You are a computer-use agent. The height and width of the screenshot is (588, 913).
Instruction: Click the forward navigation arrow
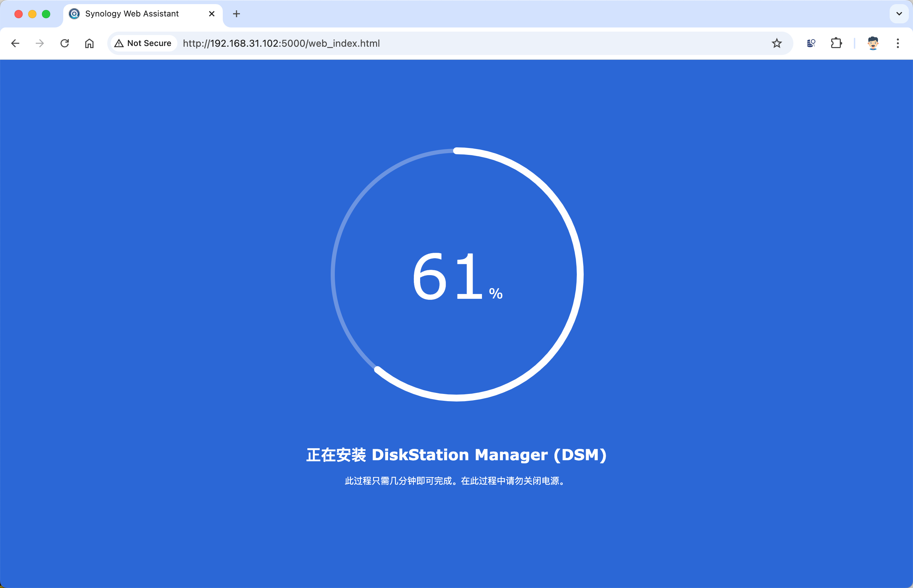pos(40,43)
